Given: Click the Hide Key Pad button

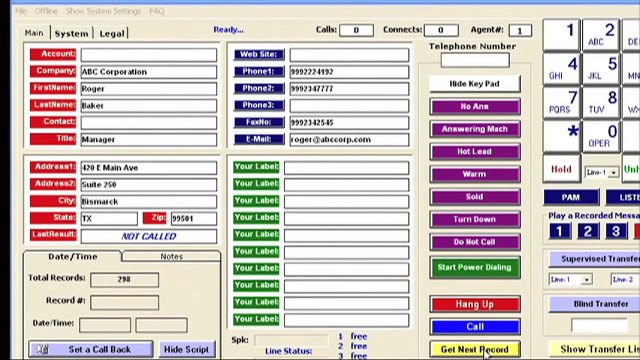Looking at the screenshot, I should (x=475, y=84).
